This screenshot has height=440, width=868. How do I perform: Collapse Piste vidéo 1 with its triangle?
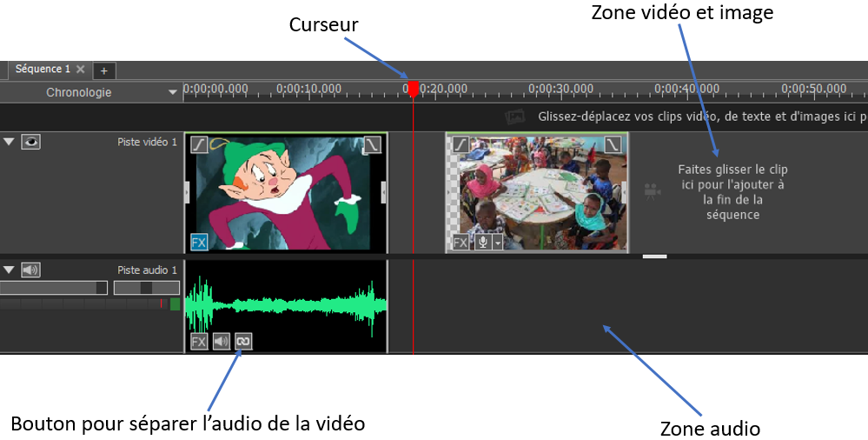[x=9, y=142]
